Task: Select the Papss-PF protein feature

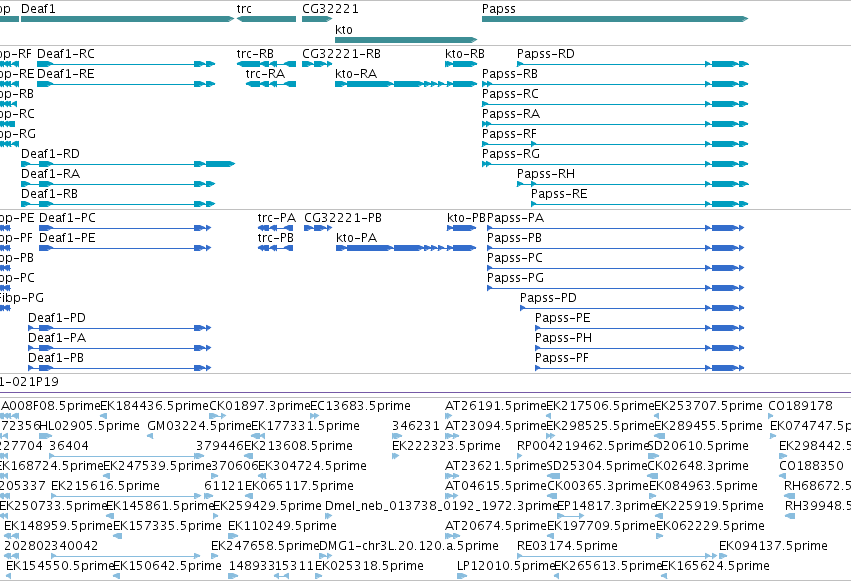Action: pos(639,368)
